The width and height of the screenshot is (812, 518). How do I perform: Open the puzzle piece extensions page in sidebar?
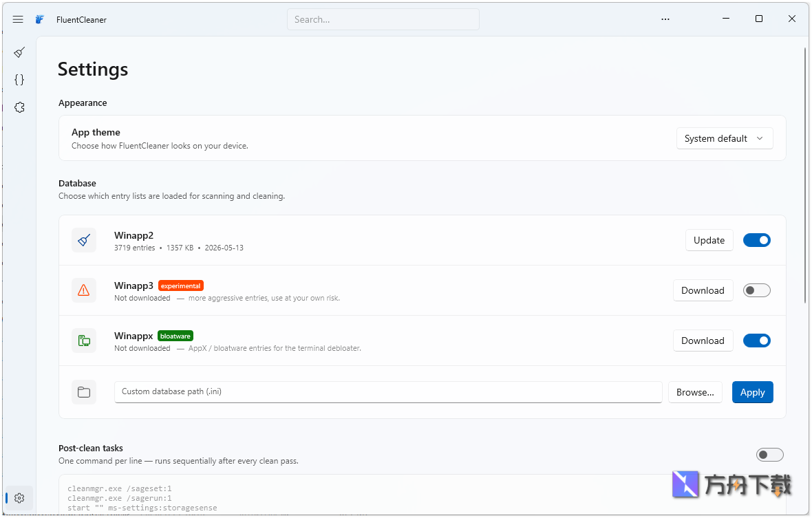pos(19,107)
